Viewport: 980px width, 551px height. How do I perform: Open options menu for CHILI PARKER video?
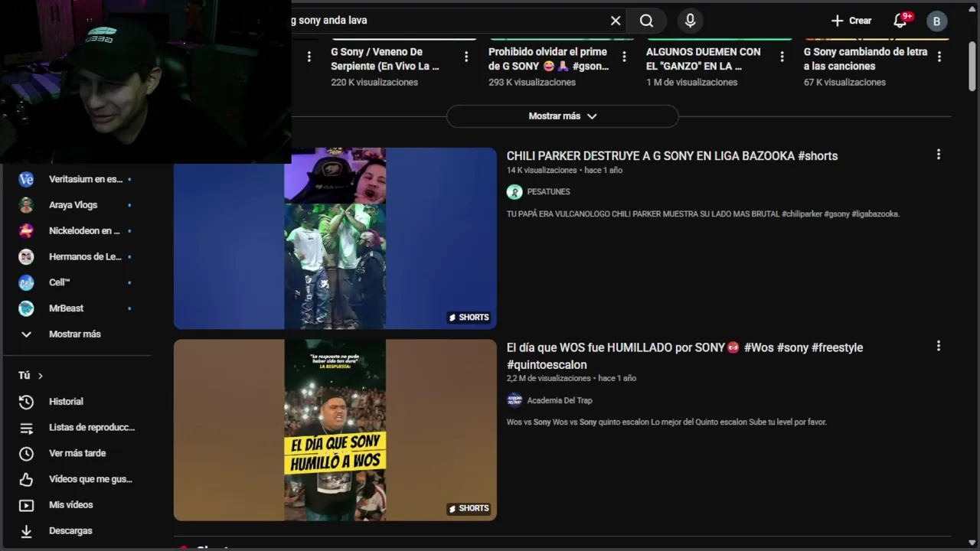point(938,155)
